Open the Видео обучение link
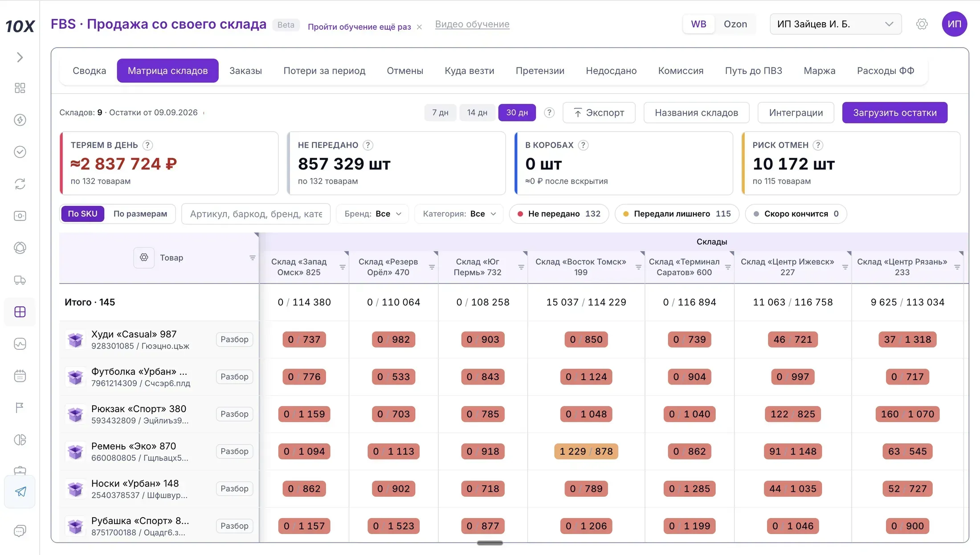 point(472,24)
